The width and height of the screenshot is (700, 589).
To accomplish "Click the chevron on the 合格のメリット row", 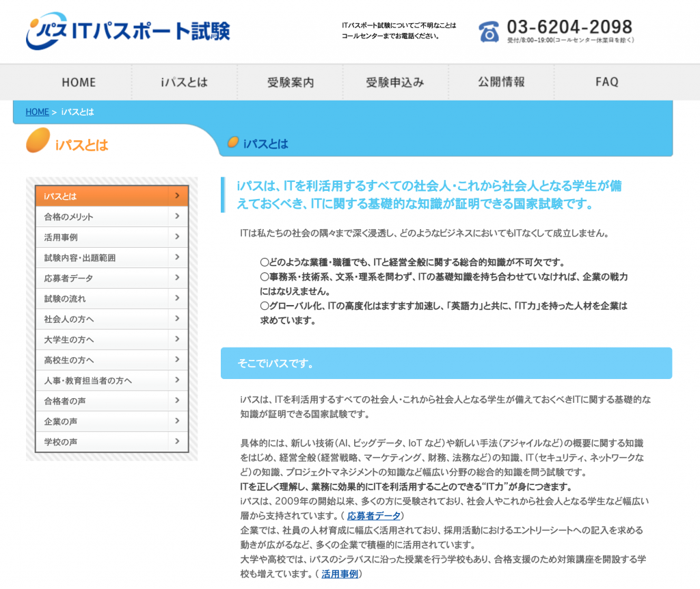I will point(177,216).
